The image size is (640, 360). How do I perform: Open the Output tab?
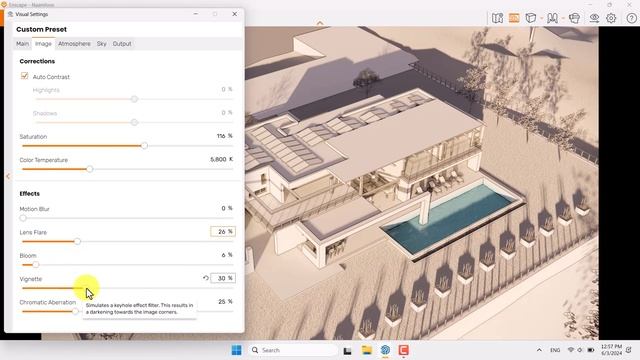coord(122,44)
